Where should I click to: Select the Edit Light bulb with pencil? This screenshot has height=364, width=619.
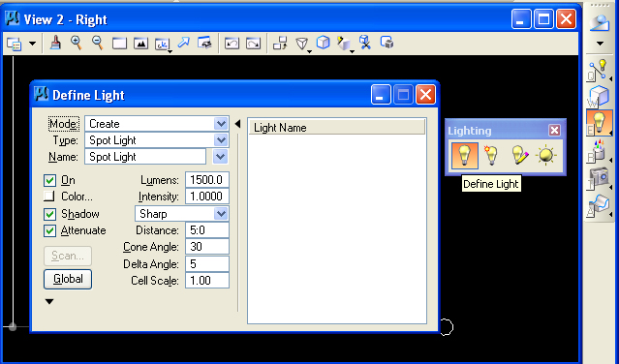coord(519,156)
